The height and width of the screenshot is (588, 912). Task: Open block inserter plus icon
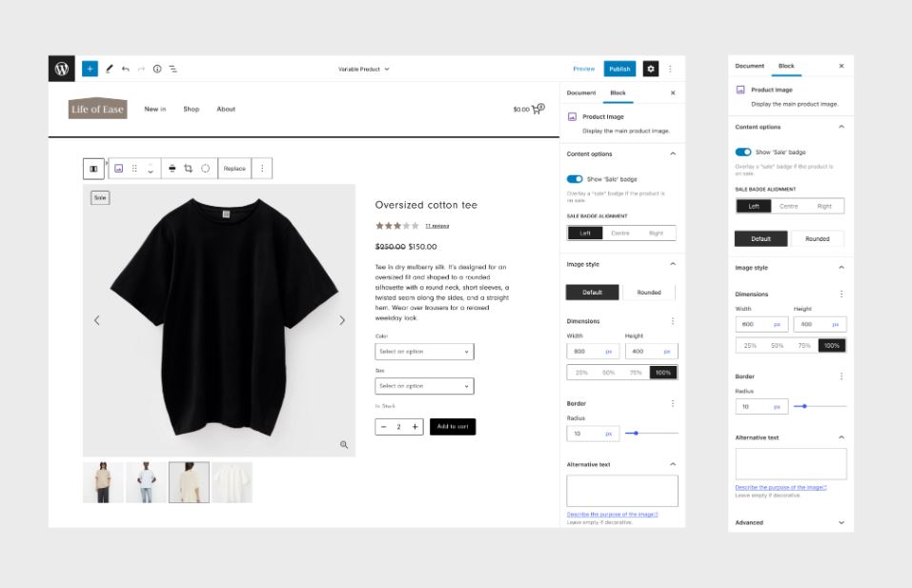click(90, 69)
